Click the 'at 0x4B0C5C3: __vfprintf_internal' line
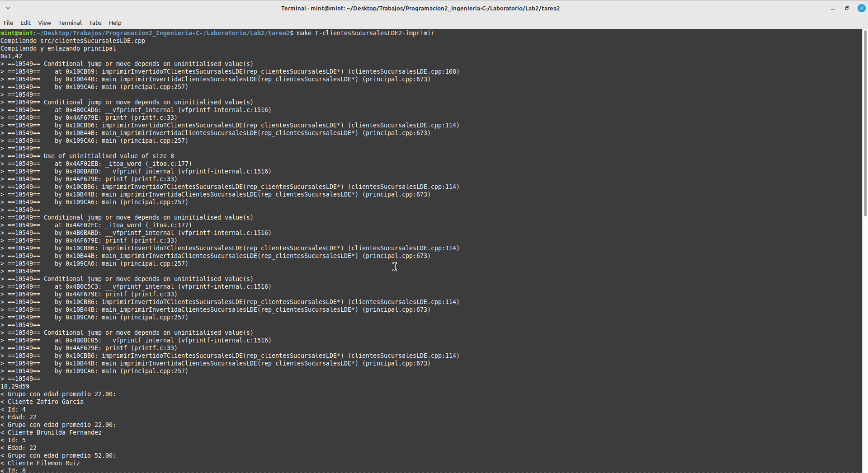Image resolution: width=868 pixels, height=473 pixels. pos(136,286)
